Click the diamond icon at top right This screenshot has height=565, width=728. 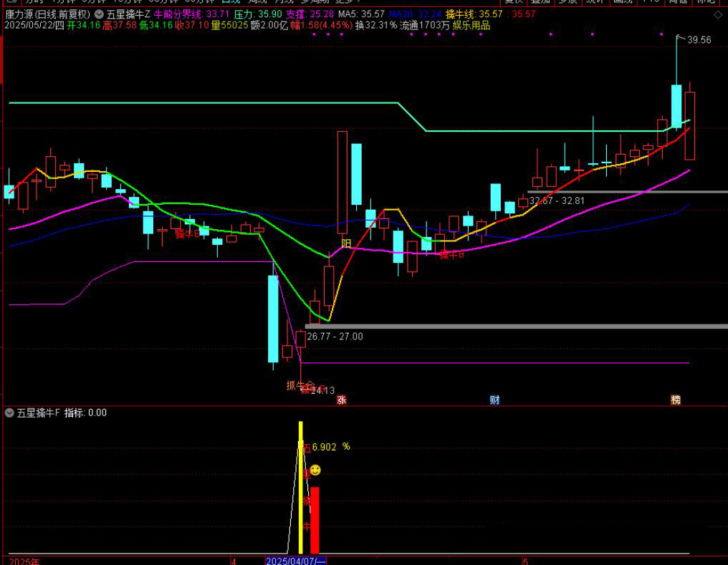point(719,14)
